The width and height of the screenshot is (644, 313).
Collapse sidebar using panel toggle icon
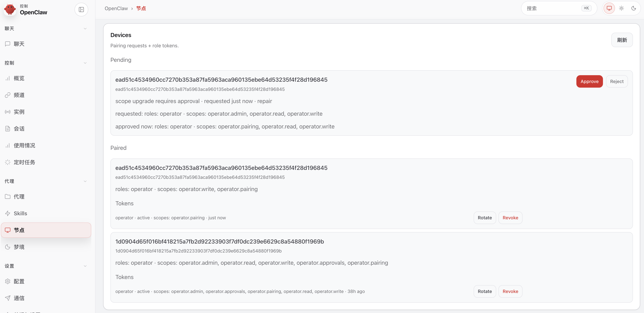tap(81, 10)
